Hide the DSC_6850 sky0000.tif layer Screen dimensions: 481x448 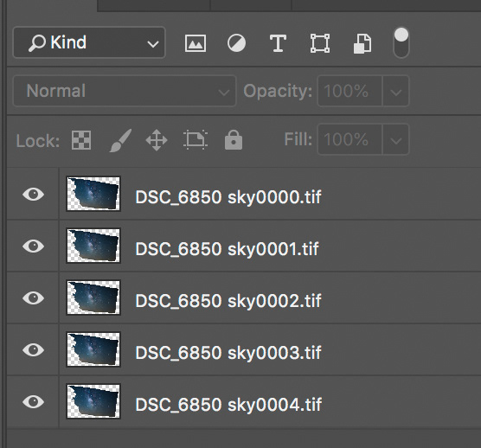(33, 194)
